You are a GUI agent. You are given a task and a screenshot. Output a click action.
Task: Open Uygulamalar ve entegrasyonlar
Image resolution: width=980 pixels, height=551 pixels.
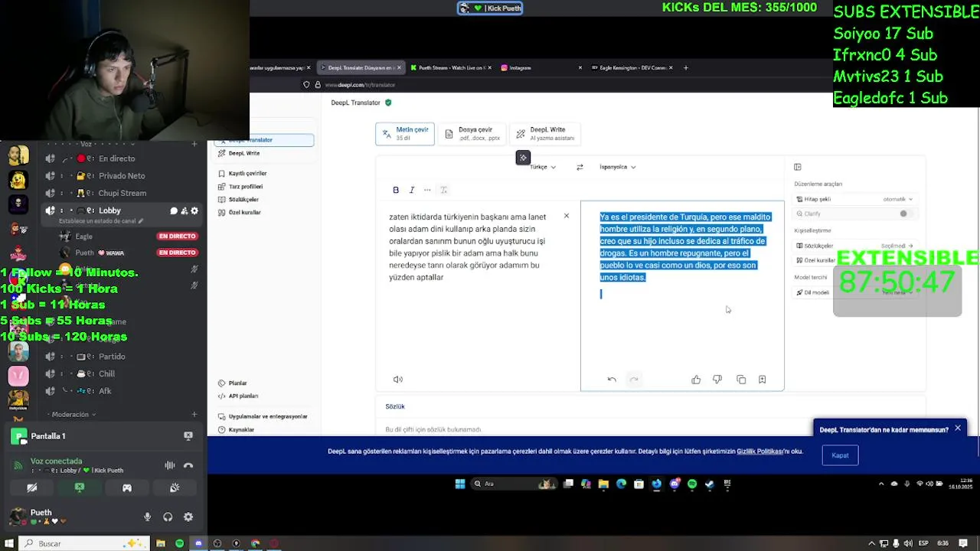[263, 417]
